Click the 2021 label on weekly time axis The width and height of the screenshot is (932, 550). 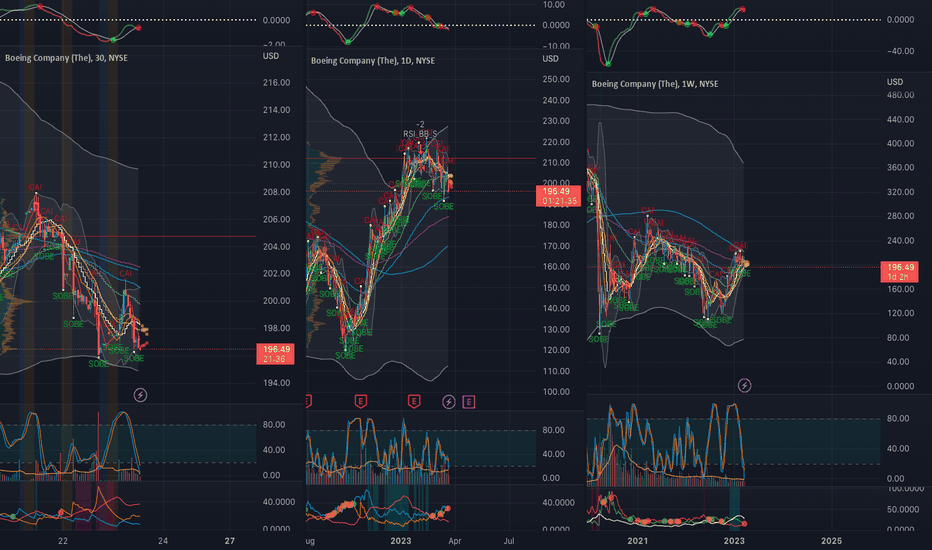click(637, 540)
